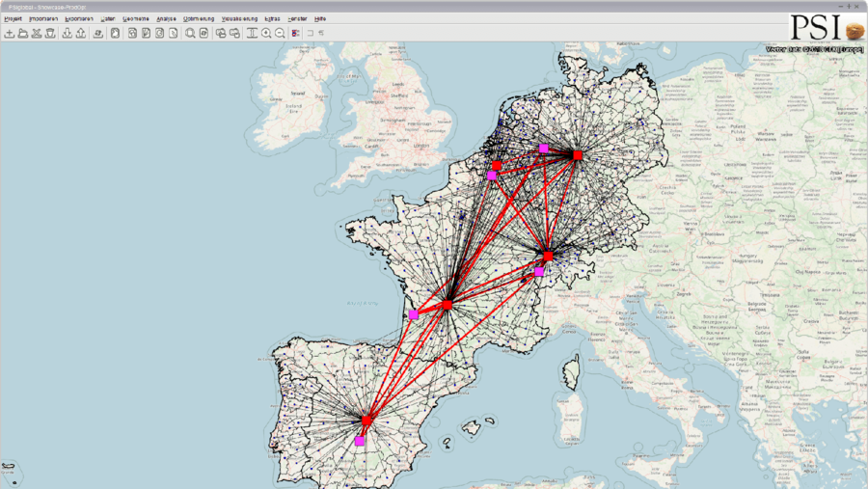Viewport: 868px width, 489px height.
Task: Click the new project icon with plus sign
Action: [x=10, y=34]
